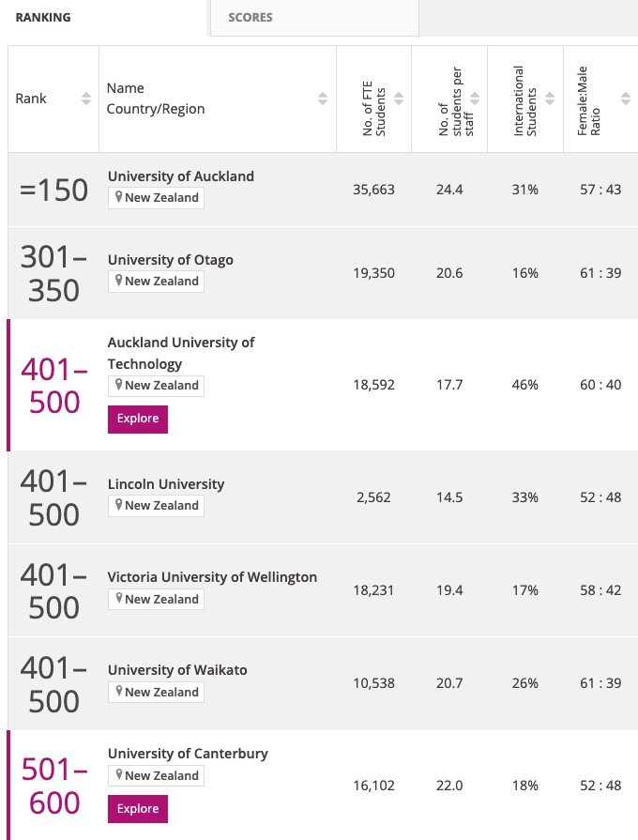Open University of Waikato link
Viewport: 638px width, 840px height.
pyautogui.click(x=177, y=670)
